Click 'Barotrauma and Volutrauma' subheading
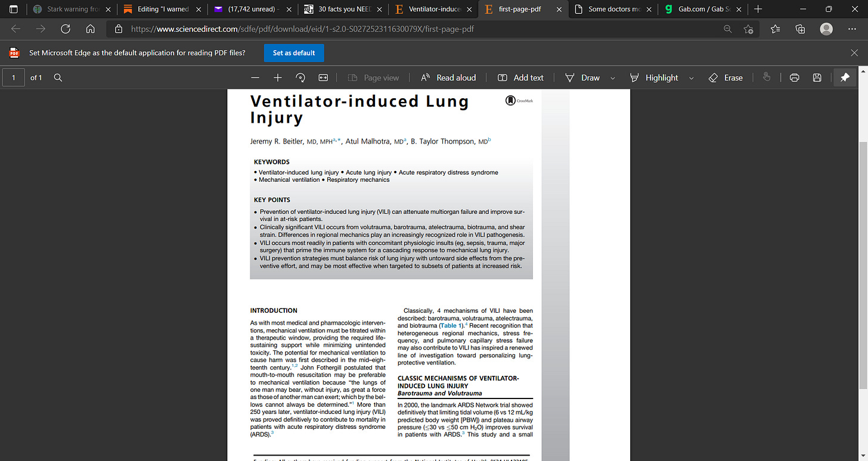The height and width of the screenshot is (461, 868). pyautogui.click(x=440, y=393)
